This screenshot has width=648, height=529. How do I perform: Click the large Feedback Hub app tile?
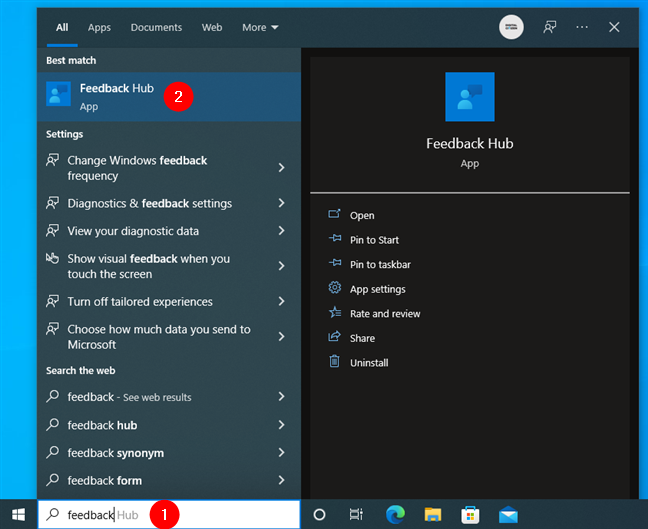469,97
